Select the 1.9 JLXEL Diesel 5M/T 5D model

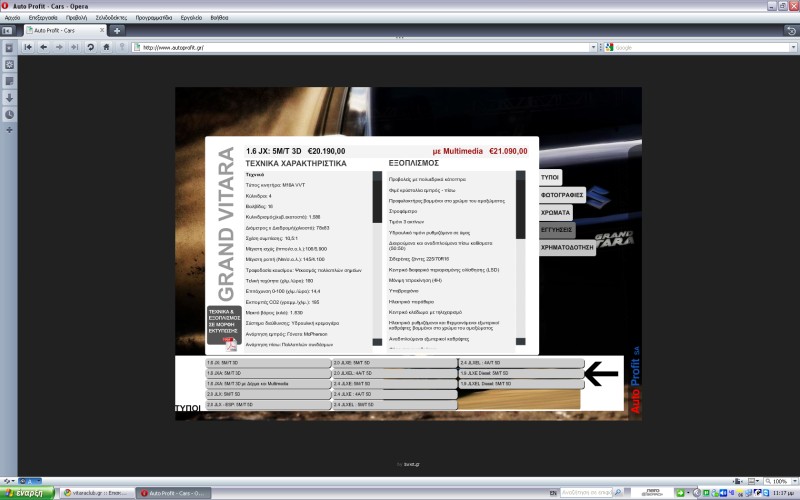[521, 384]
